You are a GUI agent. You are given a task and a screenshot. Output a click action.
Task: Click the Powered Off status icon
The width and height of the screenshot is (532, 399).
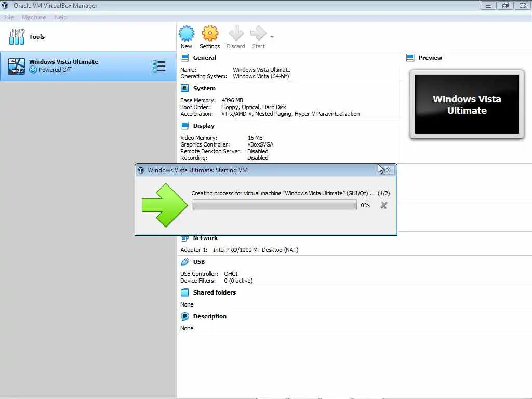click(33, 70)
